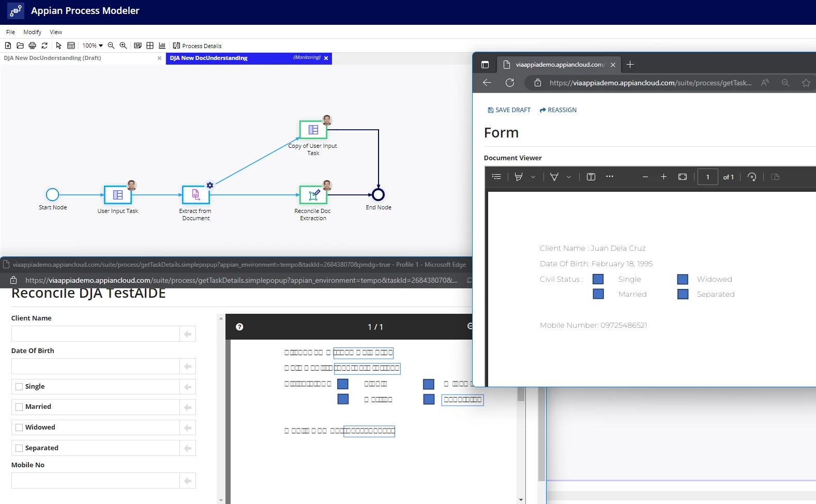The image size is (816, 504).
Task: Rotate the PDF page
Action: [752, 177]
